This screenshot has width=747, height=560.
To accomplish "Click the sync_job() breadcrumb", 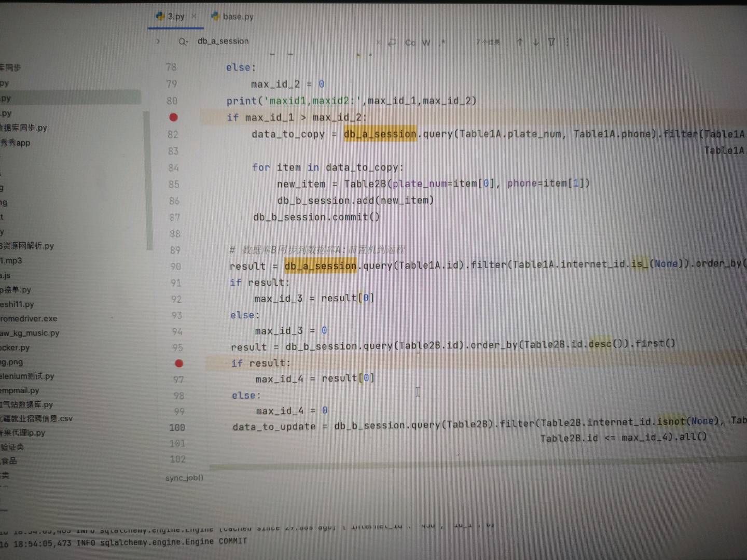I will pos(184,478).
